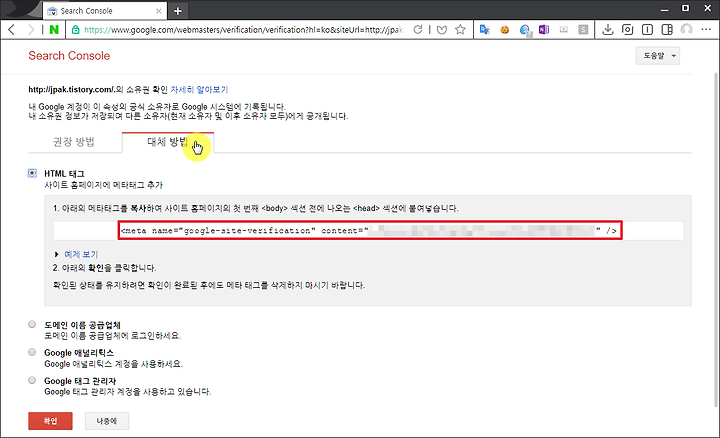Close the Search Console browser tab
The height and width of the screenshot is (438, 720).
click(159, 11)
